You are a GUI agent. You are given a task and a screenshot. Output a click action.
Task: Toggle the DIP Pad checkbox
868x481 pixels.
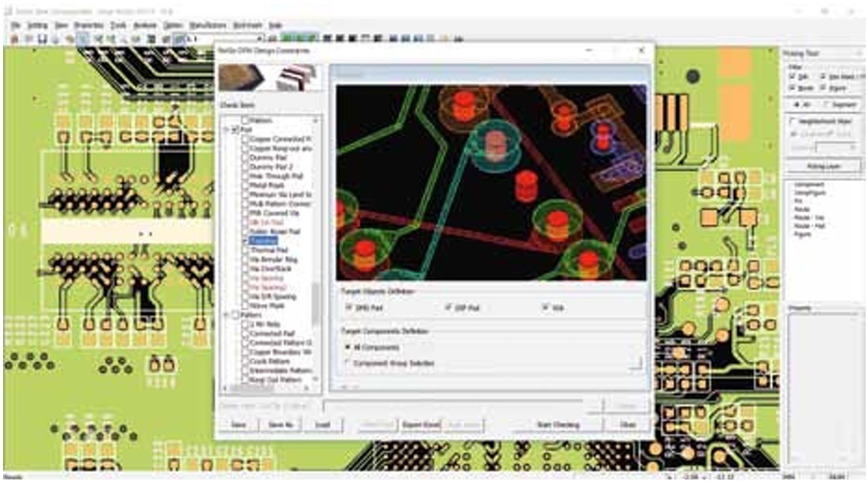click(x=449, y=308)
